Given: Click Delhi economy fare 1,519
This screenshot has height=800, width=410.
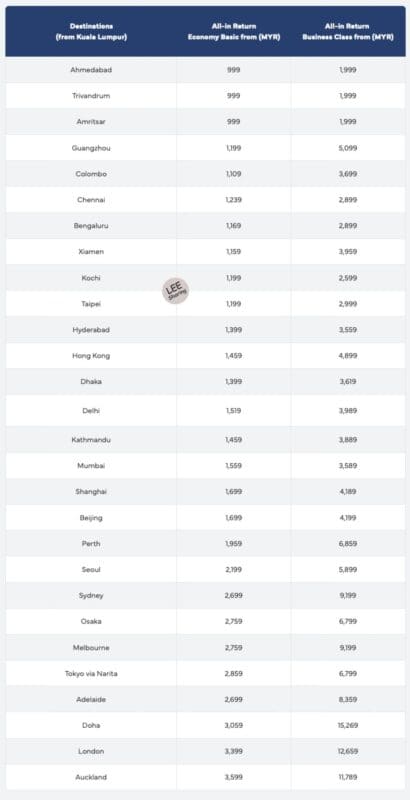Looking at the screenshot, I should click(x=234, y=411).
